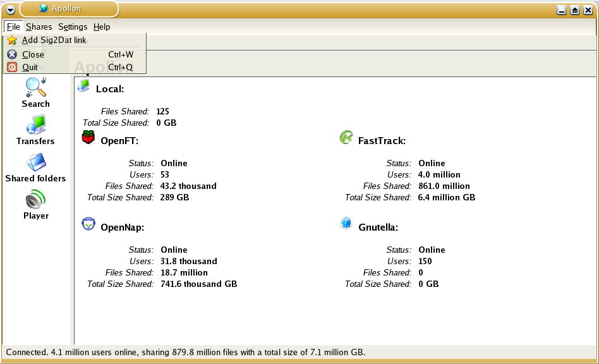Choose Quit Ctrl+Q from File menu
Screen dimensions: 599x364
(x=75, y=67)
